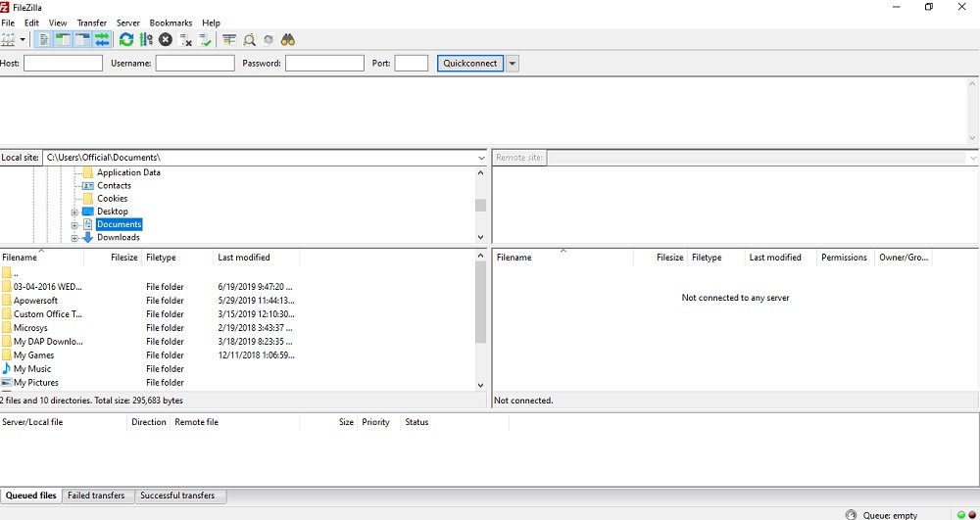980x520 pixels.
Task: Click the local tree scrollbar thumb
Action: pos(480,206)
